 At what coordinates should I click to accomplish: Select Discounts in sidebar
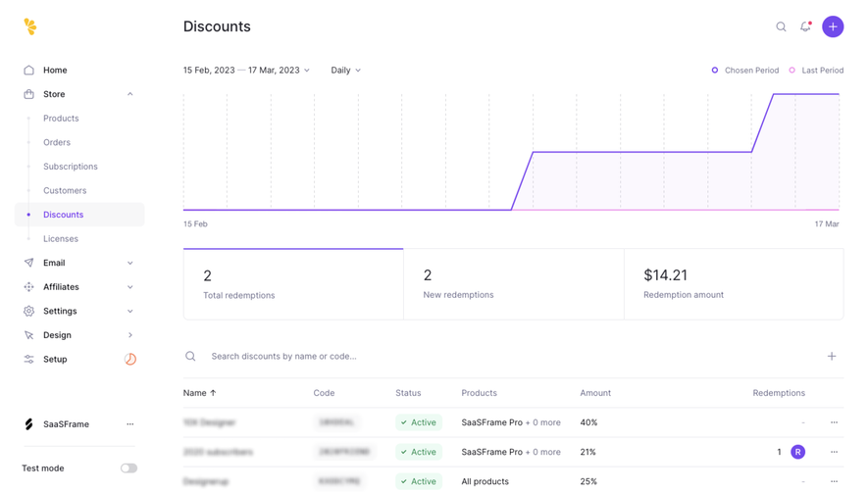[79, 215]
